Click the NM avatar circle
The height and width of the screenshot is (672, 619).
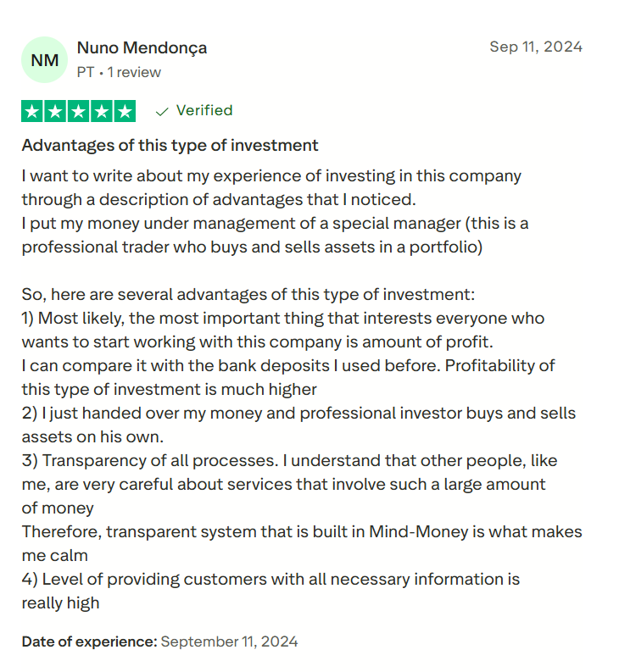coord(44,59)
